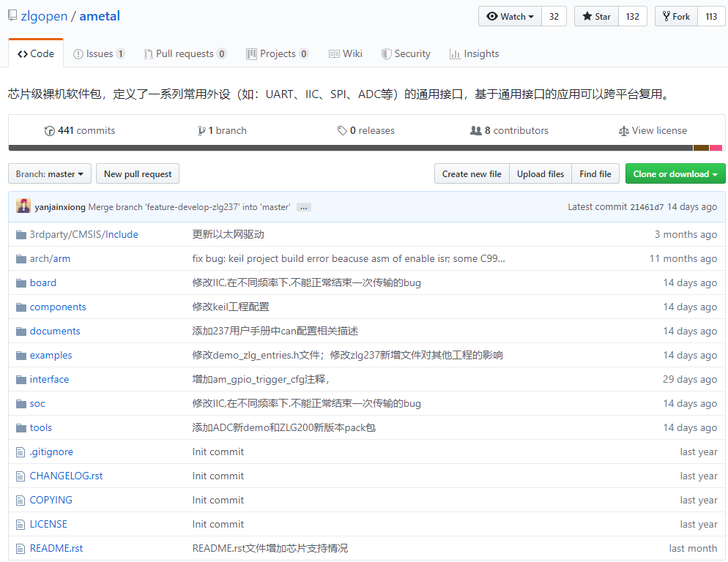
Task: Click the commits history clock icon
Action: [x=49, y=131]
